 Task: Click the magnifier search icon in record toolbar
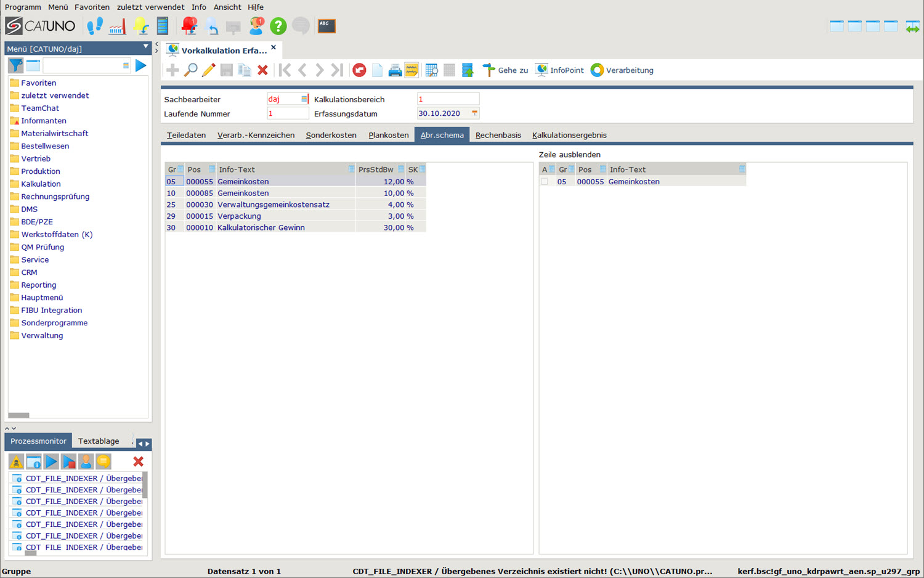pos(191,70)
